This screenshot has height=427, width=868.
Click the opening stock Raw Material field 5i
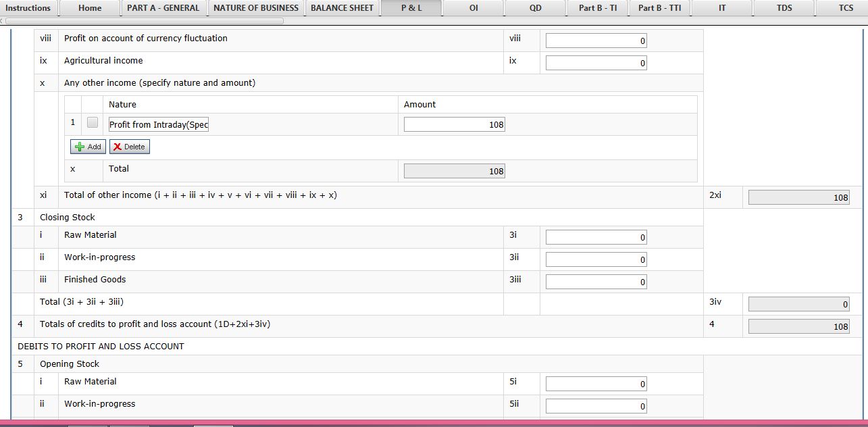click(596, 384)
